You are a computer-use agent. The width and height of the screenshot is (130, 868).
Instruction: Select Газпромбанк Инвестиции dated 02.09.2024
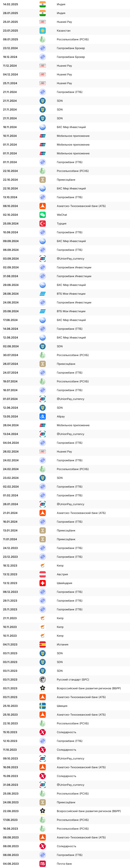(x=66, y=268)
